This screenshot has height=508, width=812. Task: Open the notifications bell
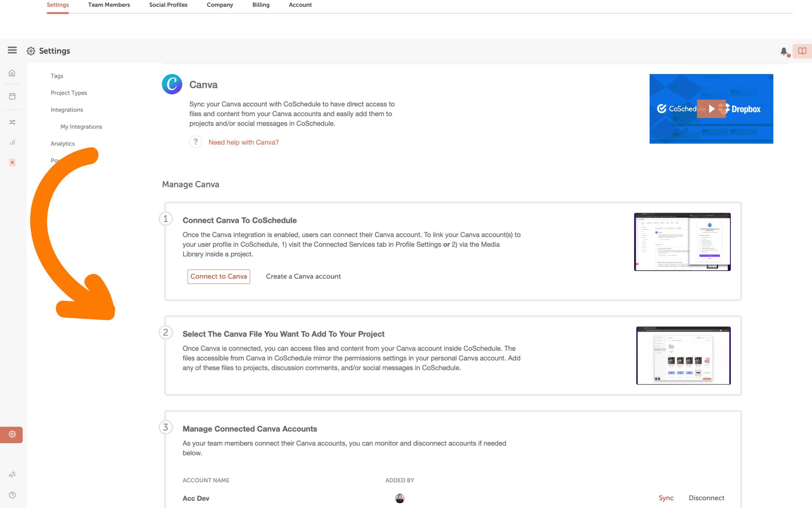coord(783,51)
